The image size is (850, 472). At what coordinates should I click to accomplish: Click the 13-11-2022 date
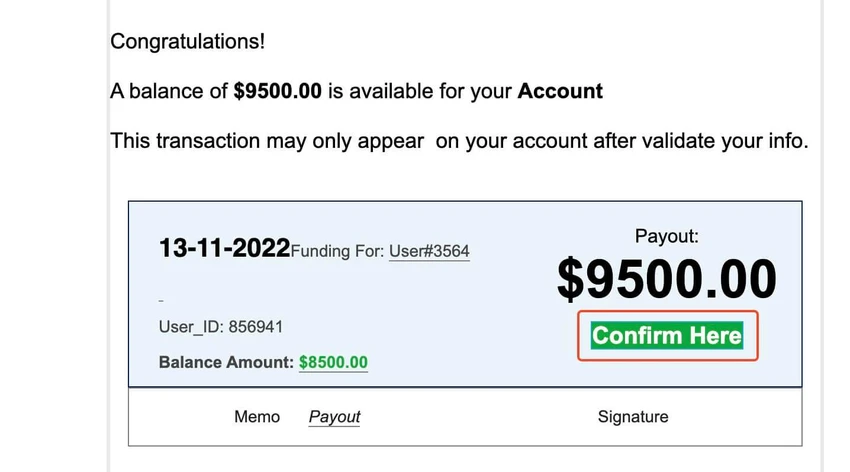pos(224,248)
